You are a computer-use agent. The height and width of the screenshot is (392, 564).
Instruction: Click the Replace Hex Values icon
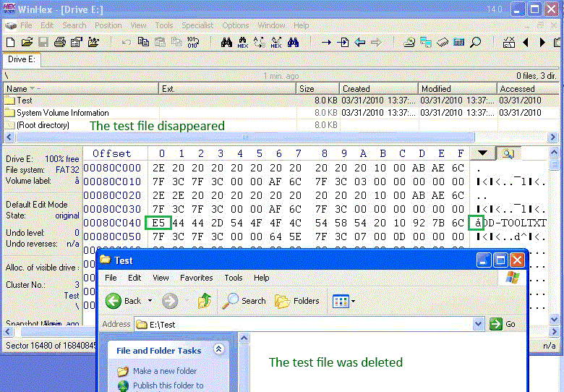tap(276, 43)
